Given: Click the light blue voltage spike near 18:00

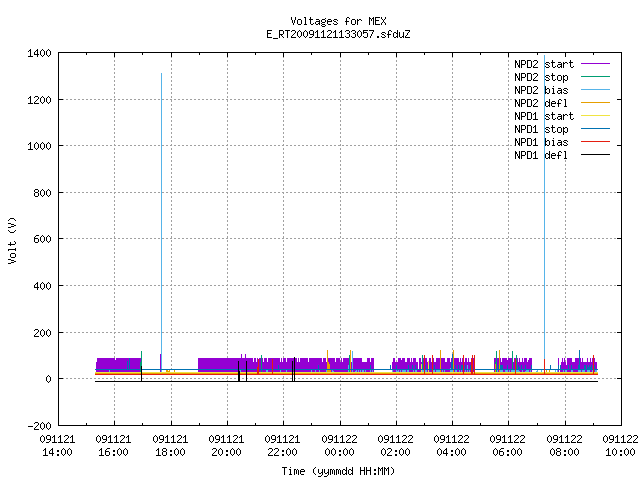Looking at the screenshot, I should [162, 220].
